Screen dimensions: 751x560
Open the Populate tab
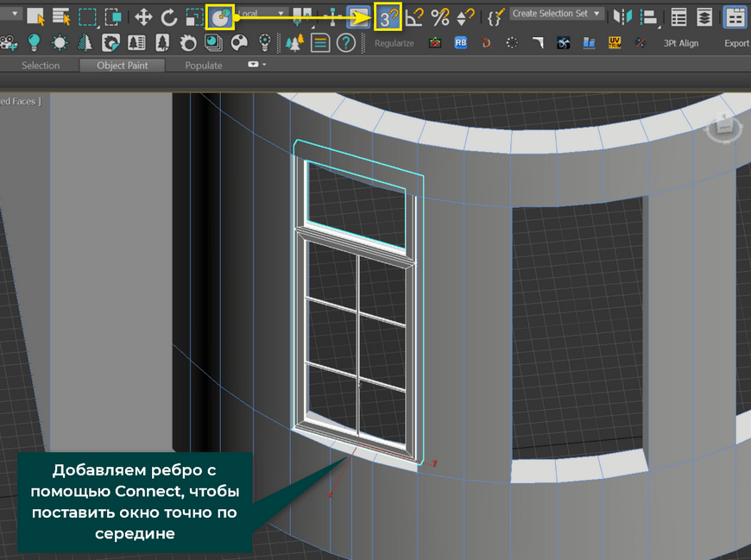204,66
